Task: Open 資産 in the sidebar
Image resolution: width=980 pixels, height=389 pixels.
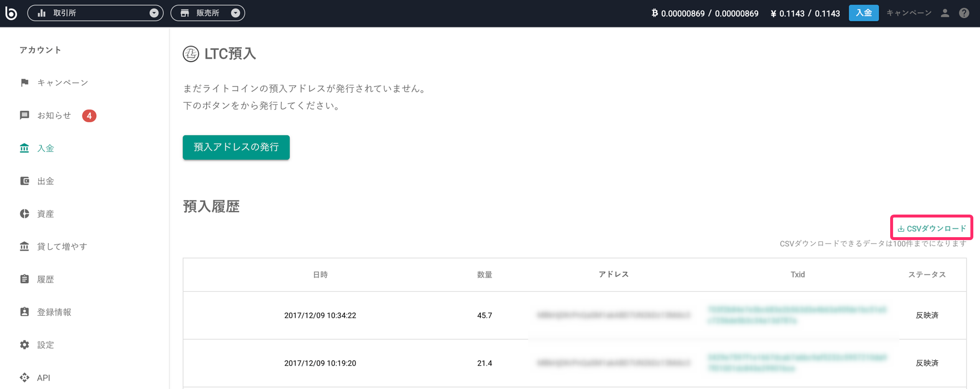Action: point(46,214)
